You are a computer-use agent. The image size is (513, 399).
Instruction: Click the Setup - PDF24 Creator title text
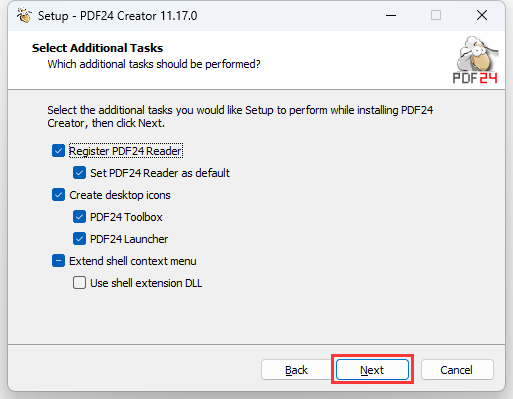click(x=117, y=16)
